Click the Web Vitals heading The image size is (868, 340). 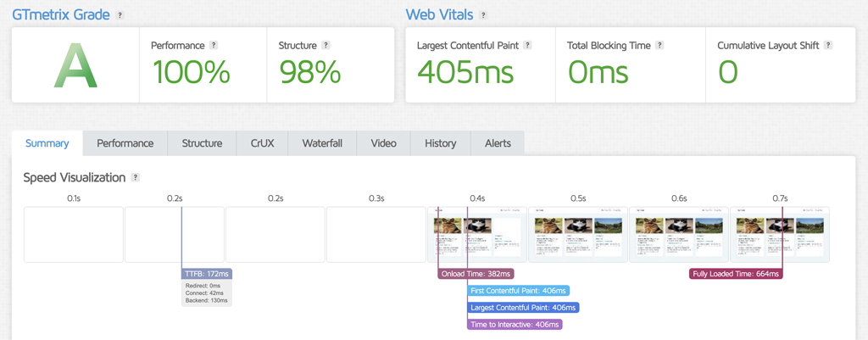[440, 15]
